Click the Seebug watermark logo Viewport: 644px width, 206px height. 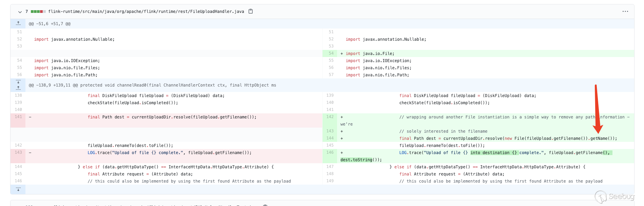coord(614,196)
